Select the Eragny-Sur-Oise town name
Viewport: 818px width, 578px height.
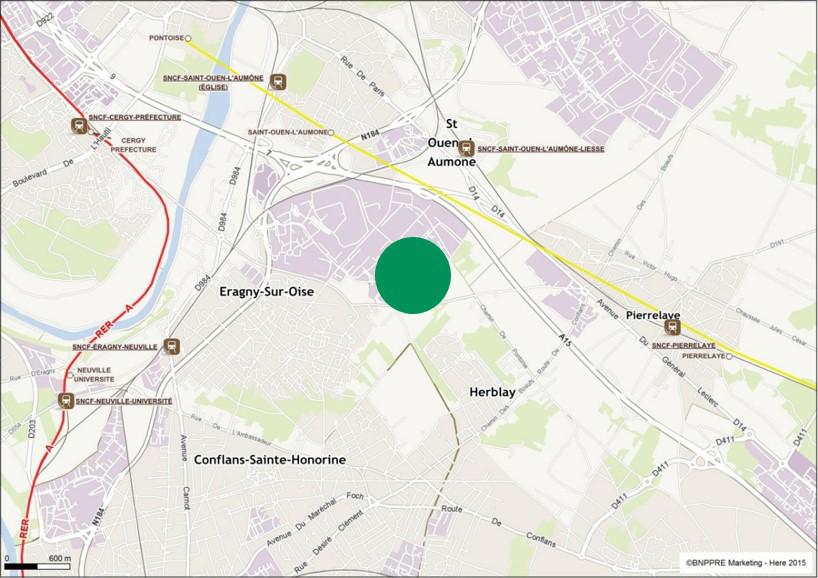click(x=266, y=294)
